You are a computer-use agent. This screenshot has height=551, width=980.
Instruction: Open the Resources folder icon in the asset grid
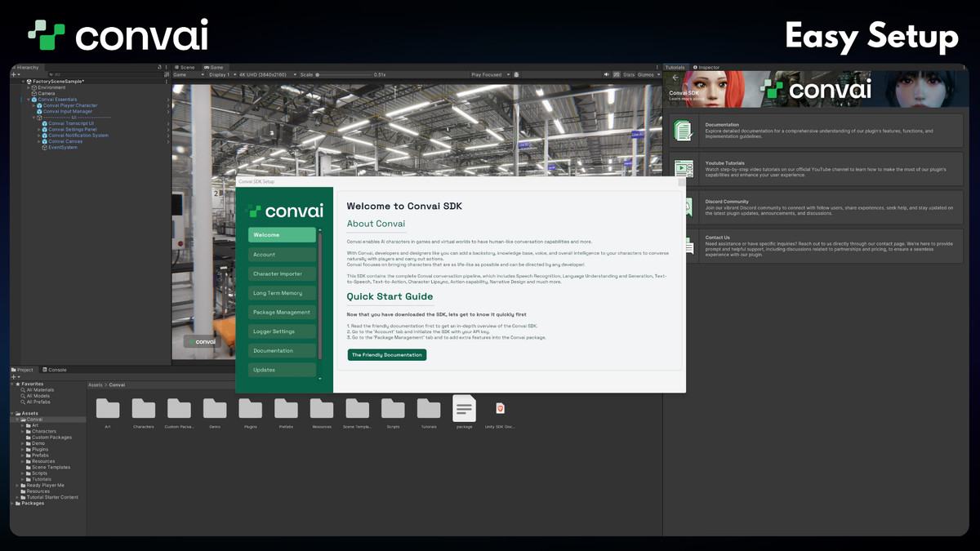(322, 408)
